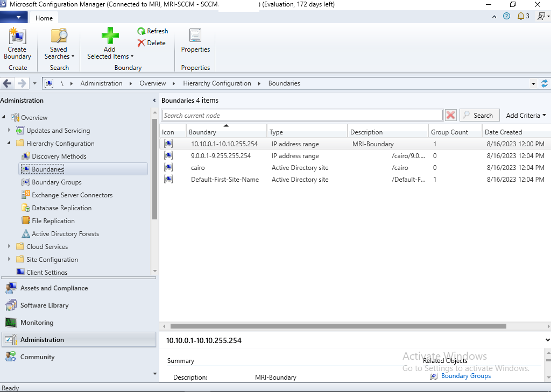The height and width of the screenshot is (392, 551).
Task: Open the help question mark icon
Action: coord(506,16)
